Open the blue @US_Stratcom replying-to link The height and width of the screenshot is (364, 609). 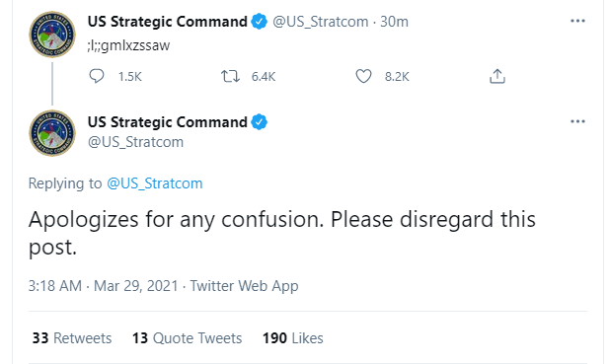click(x=155, y=183)
